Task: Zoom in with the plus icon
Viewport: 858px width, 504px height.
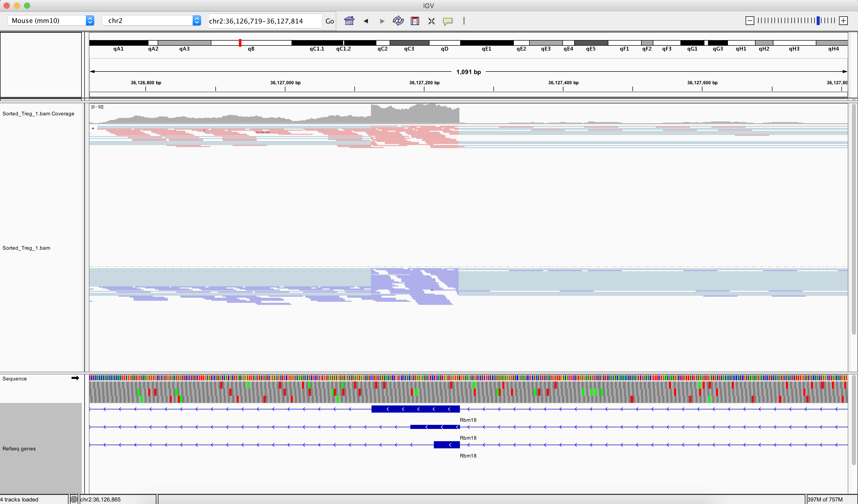Action: pos(843,21)
